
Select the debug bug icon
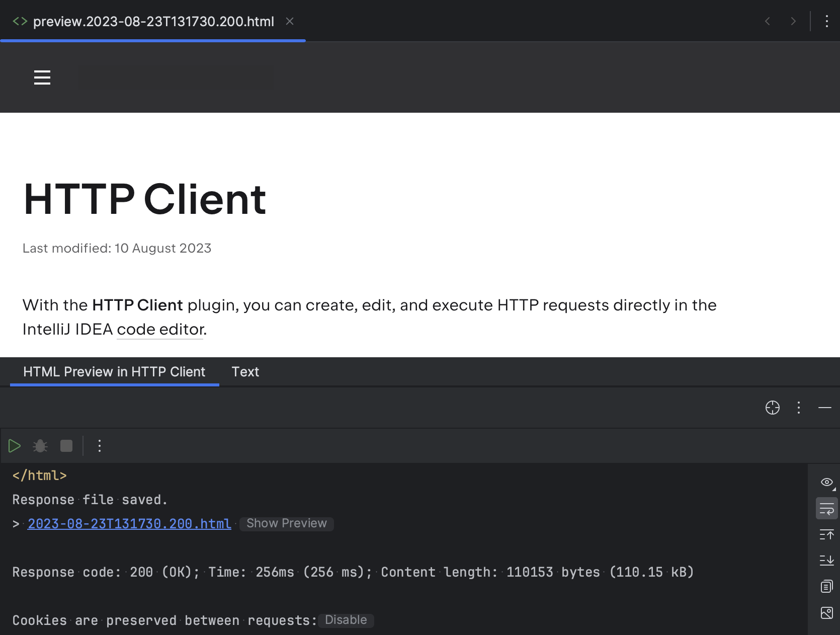(40, 445)
